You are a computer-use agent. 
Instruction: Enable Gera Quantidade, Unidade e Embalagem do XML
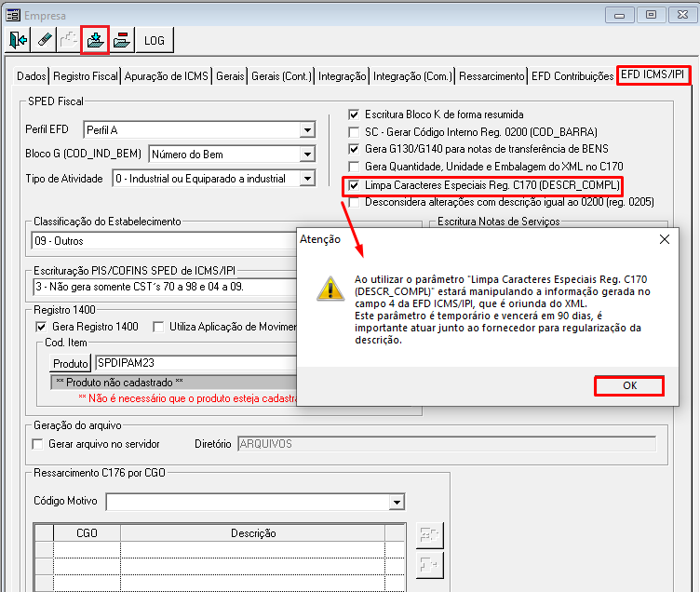tap(354, 167)
